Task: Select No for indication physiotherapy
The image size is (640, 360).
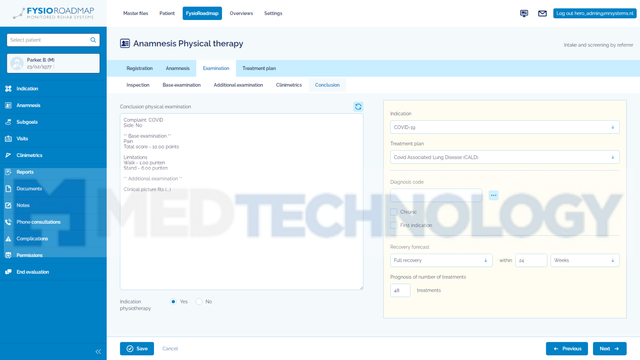Action: (199, 302)
